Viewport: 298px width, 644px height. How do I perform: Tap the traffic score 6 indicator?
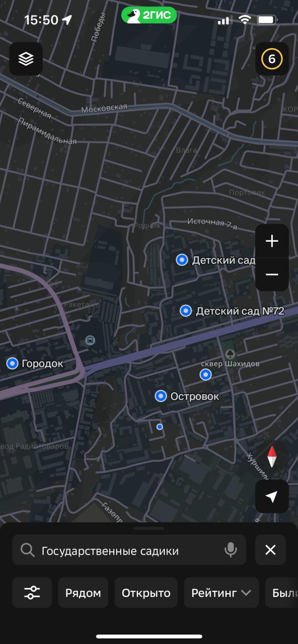(x=272, y=59)
